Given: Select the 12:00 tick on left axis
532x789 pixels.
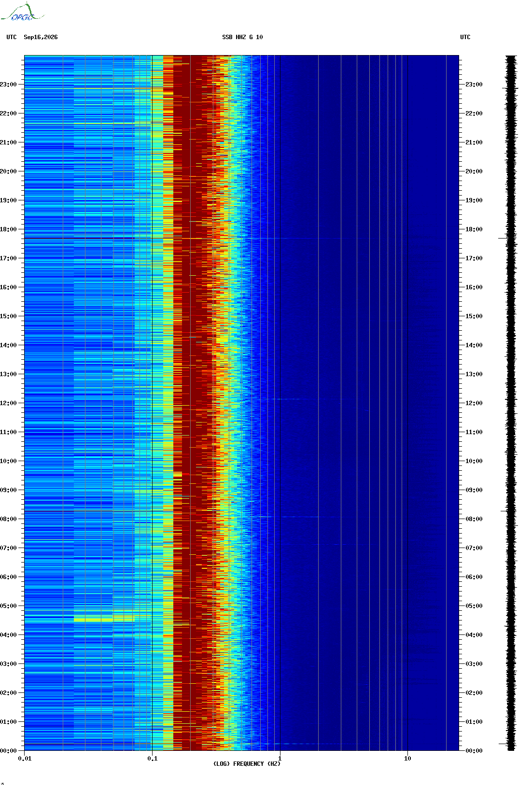Looking at the screenshot, I should (x=8, y=403).
